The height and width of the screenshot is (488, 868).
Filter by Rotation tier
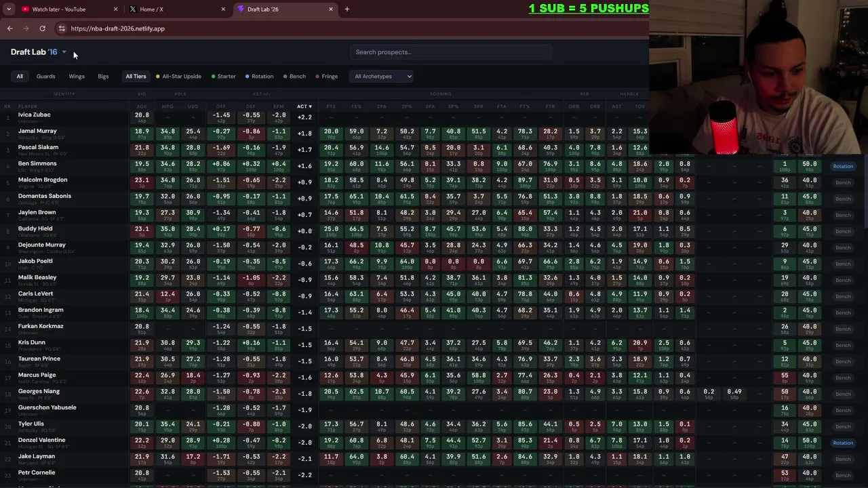[x=259, y=77]
